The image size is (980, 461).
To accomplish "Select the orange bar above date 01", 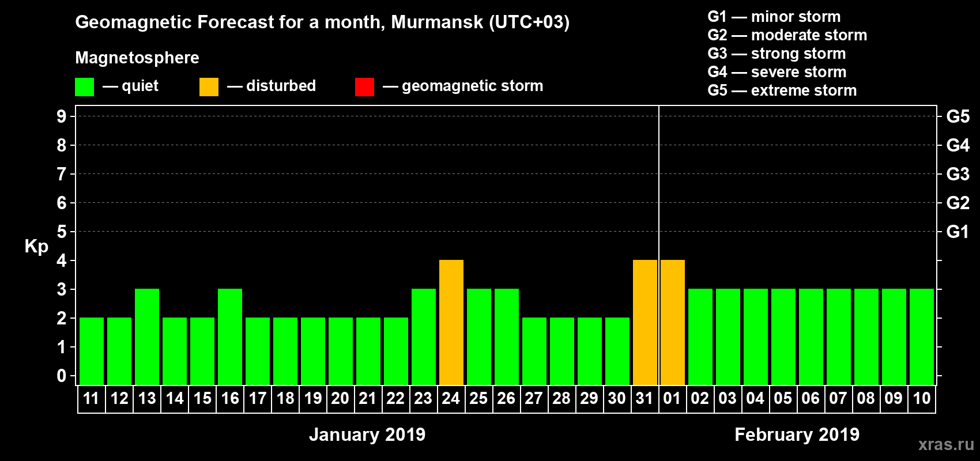I will coord(673,323).
